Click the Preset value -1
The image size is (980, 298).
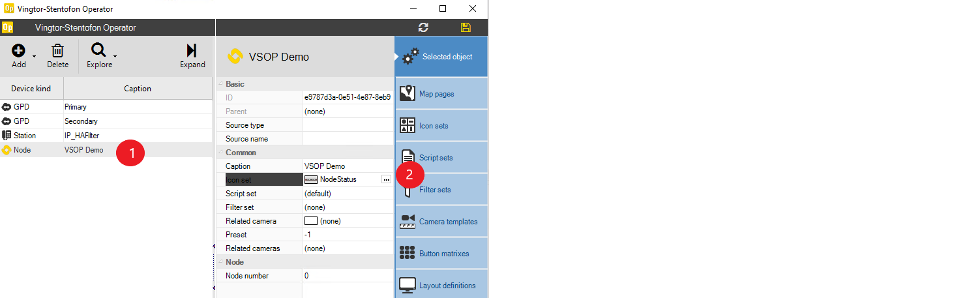(348, 235)
